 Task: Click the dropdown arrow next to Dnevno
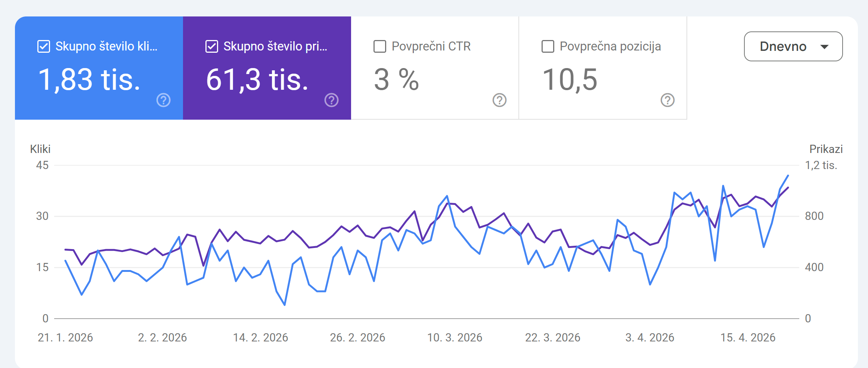825,47
